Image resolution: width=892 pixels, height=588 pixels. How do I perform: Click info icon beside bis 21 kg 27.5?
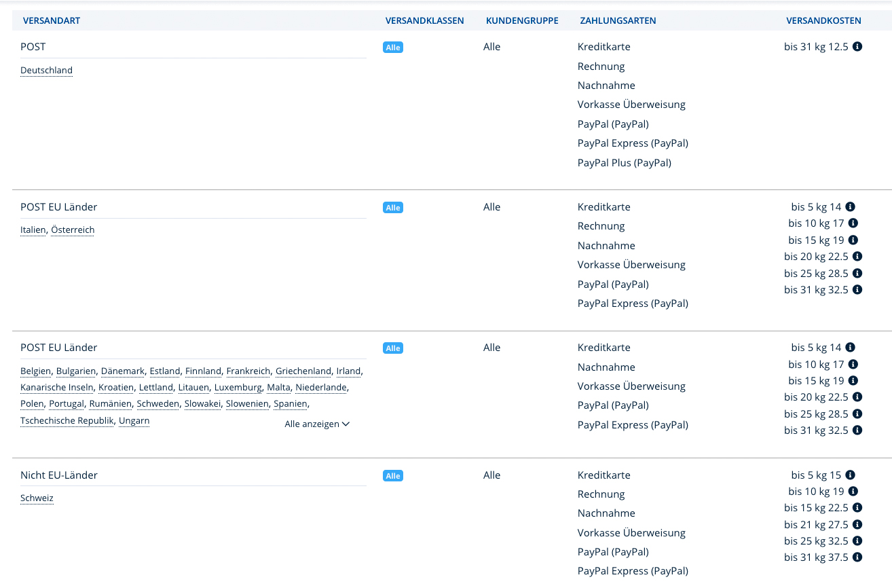pos(857,525)
